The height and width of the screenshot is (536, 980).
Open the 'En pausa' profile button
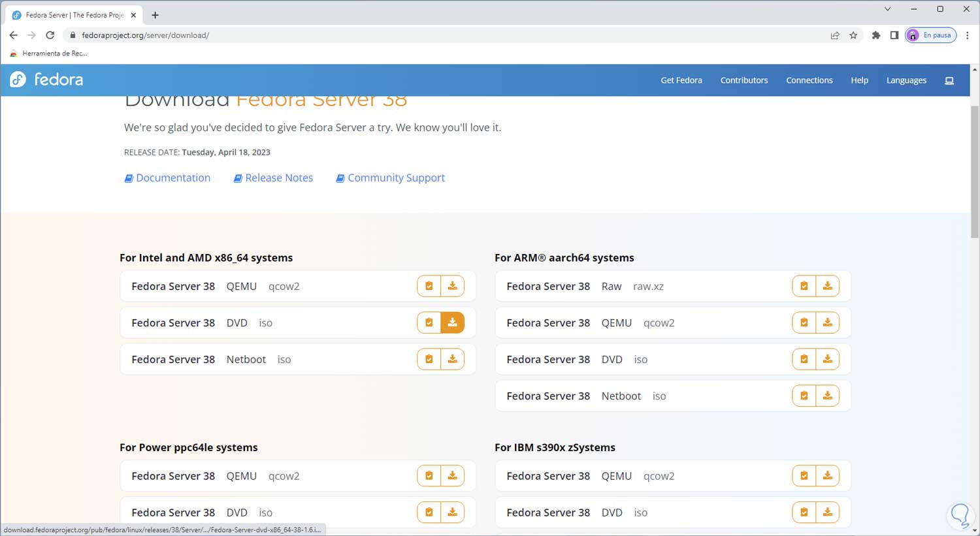(x=931, y=35)
